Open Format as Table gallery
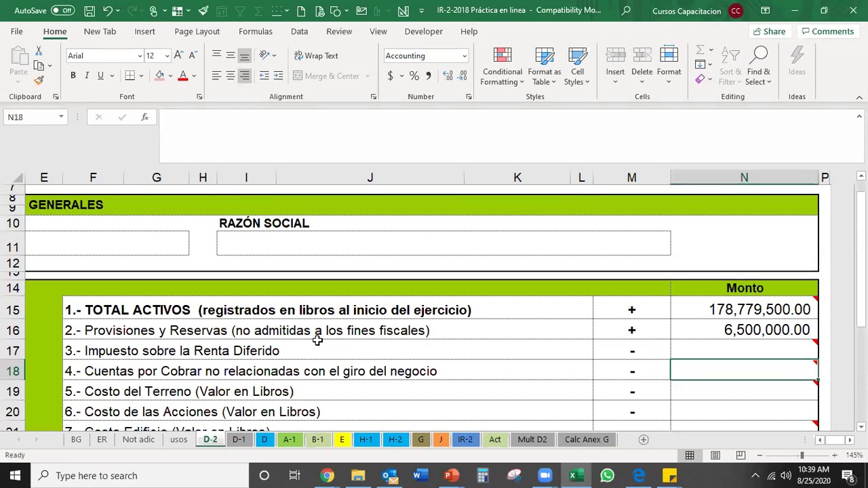Screen dimensions: 868x488 click(x=544, y=66)
